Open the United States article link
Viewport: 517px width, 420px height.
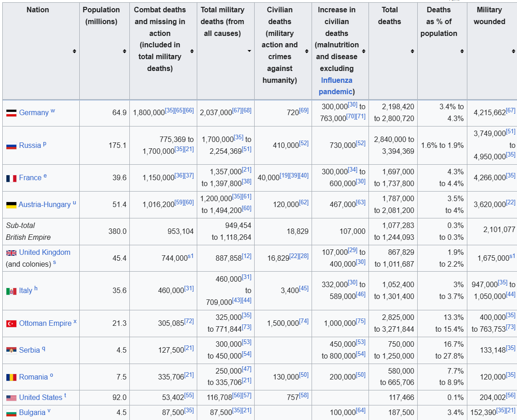pos(41,398)
